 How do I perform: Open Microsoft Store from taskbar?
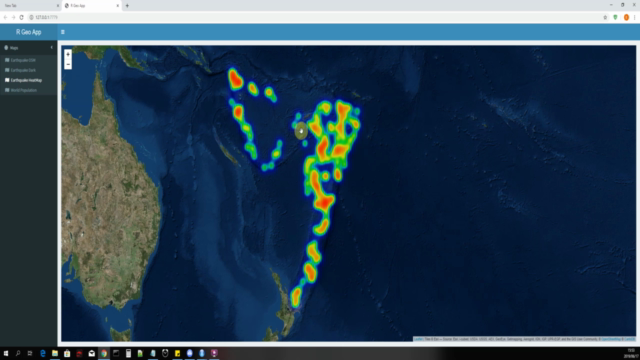coord(67,353)
